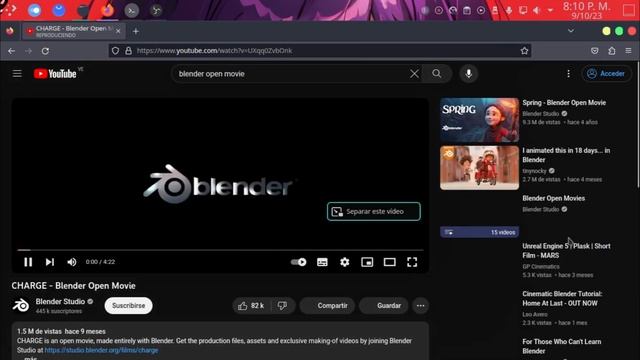Click Separar este vídeo button
The image size is (640, 360).
373,211
